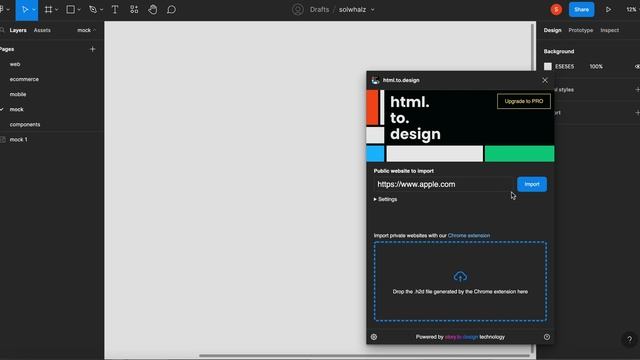Select the Frame tool
Image resolution: width=640 pixels, height=360 pixels.
[x=48, y=9]
